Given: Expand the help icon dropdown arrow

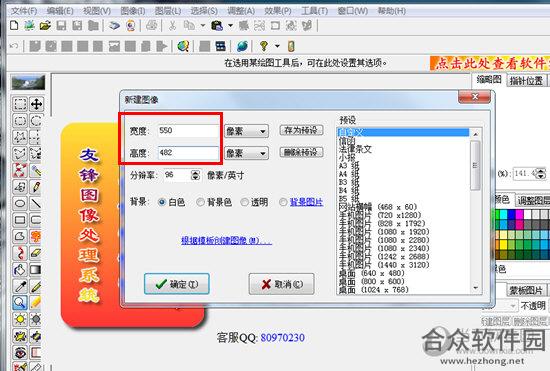Looking at the screenshot, I should point(277,46).
